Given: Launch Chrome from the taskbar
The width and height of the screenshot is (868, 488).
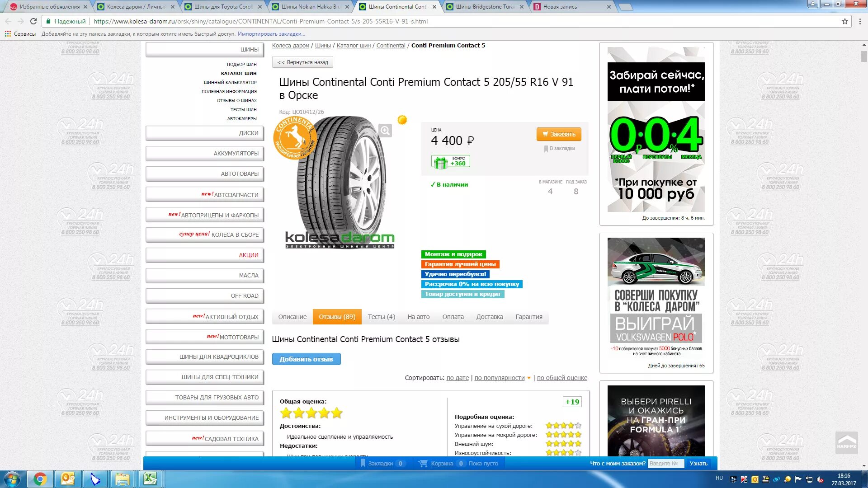Looking at the screenshot, I should 40,479.
